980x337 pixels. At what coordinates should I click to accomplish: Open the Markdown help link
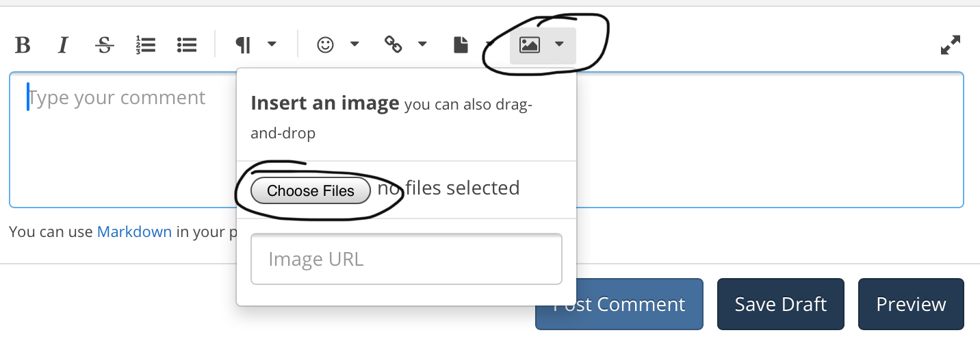(134, 232)
